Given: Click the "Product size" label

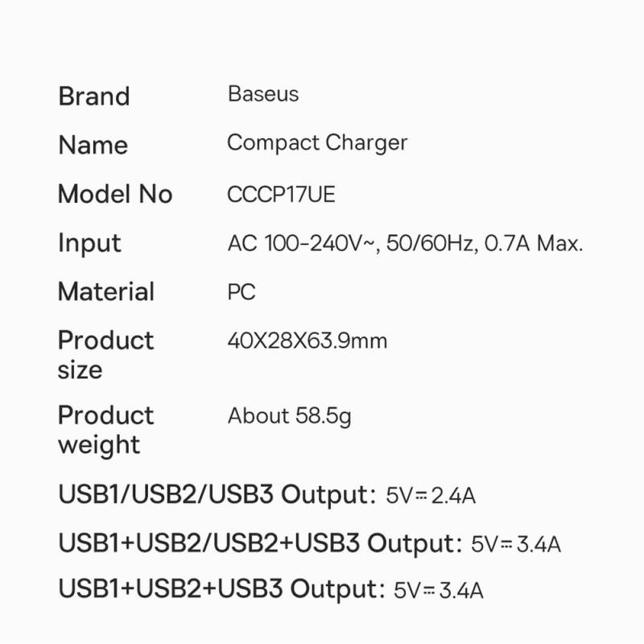Looking at the screenshot, I should coord(105,355).
